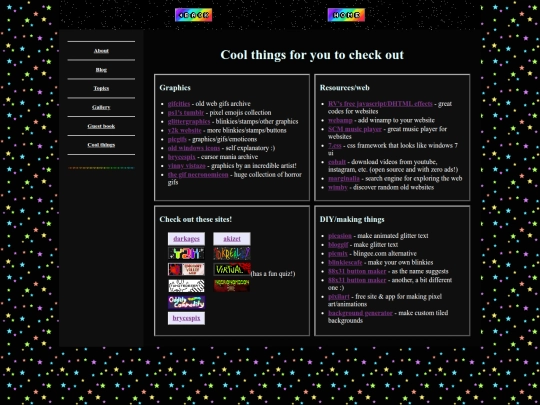This screenshot has width=540, height=405.
Task: Click the red splat pink site badge
Action: point(186,269)
